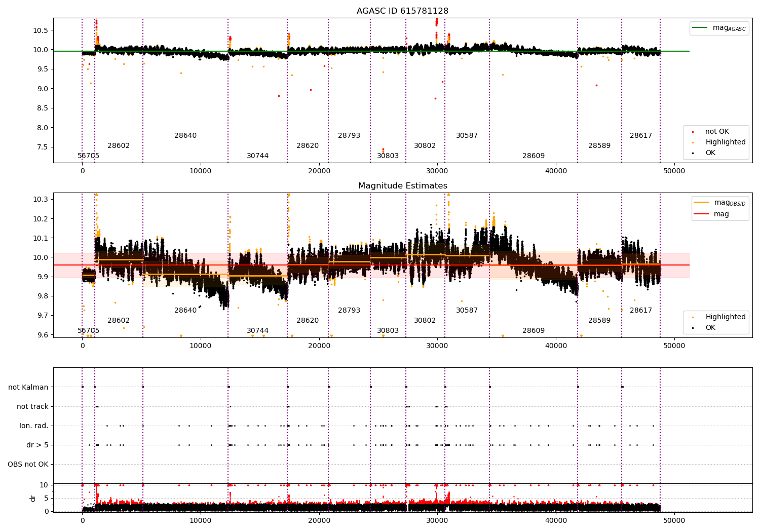
Task: Click y-axis tick 10.5 in top plot
Action: click(x=41, y=30)
